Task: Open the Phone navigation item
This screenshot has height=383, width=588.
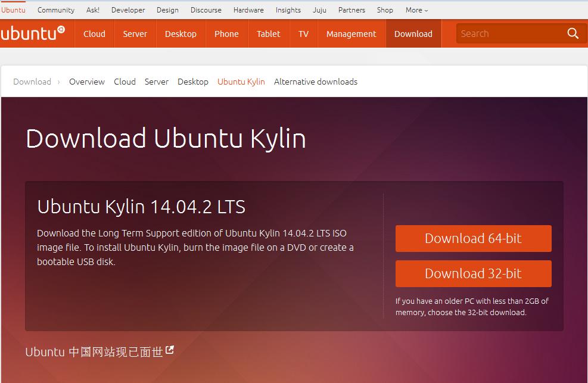Action: click(x=226, y=34)
